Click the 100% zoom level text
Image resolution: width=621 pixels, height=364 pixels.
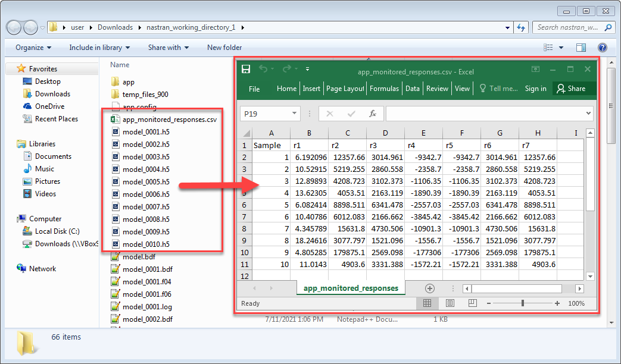[x=576, y=303]
